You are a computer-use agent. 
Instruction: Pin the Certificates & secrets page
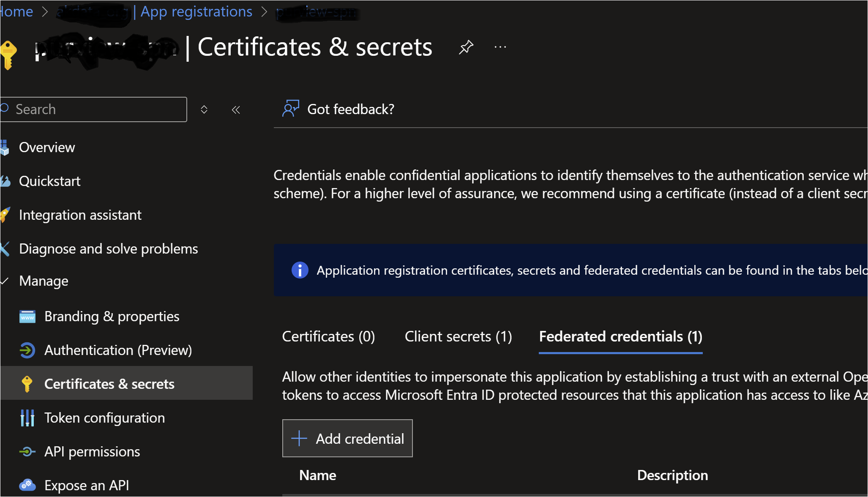(466, 47)
